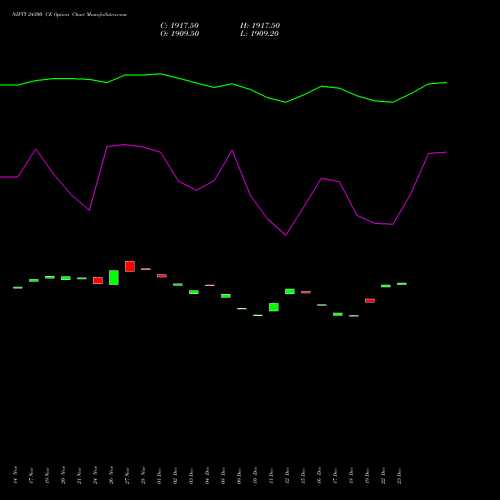Click the green candlestick above 11 Dec
The image size is (500, 500).
(274, 307)
